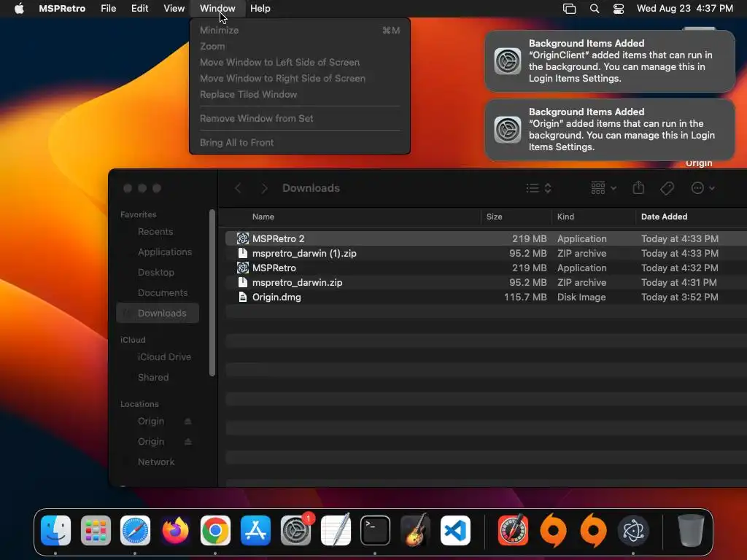The height and width of the screenshot is (560, 747).
Task: Open Control Center in the menu bar
Action: (619, 8)
